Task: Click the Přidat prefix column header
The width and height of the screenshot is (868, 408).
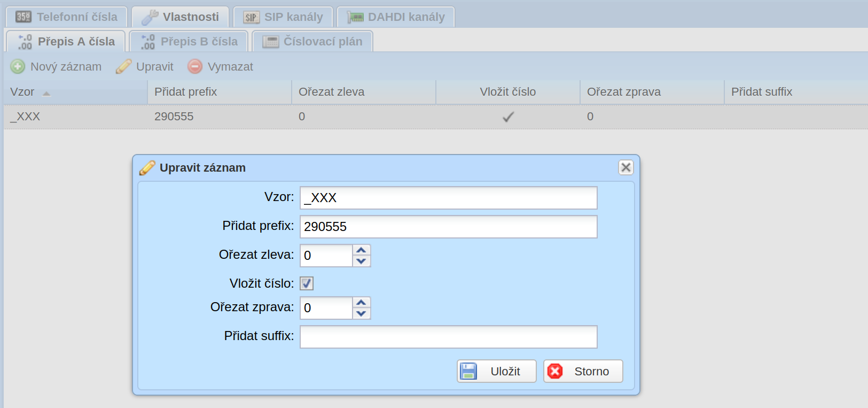Action: click(x=220, y=92)
